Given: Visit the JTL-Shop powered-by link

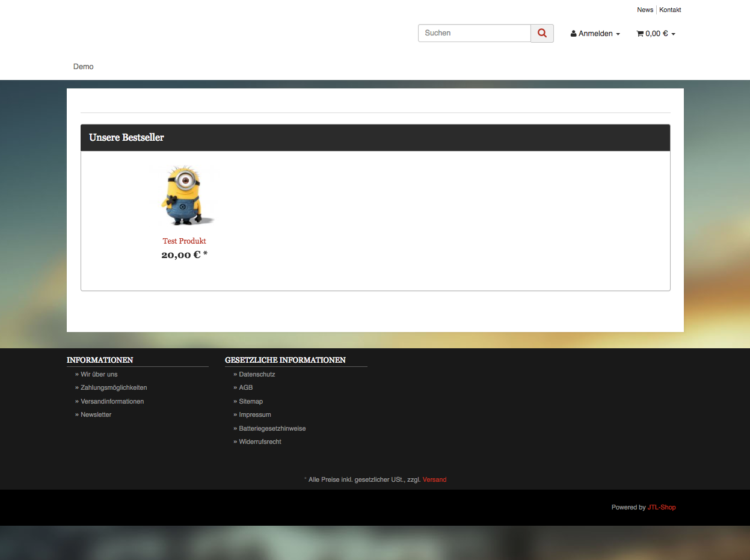Looking at the screenshot, I should 662,508.
